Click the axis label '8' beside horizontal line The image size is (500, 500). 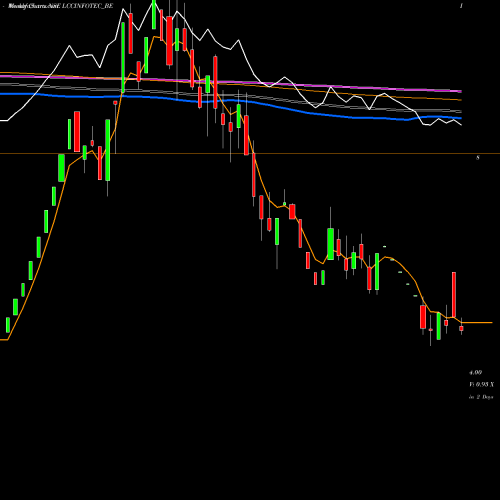(478, 158)
